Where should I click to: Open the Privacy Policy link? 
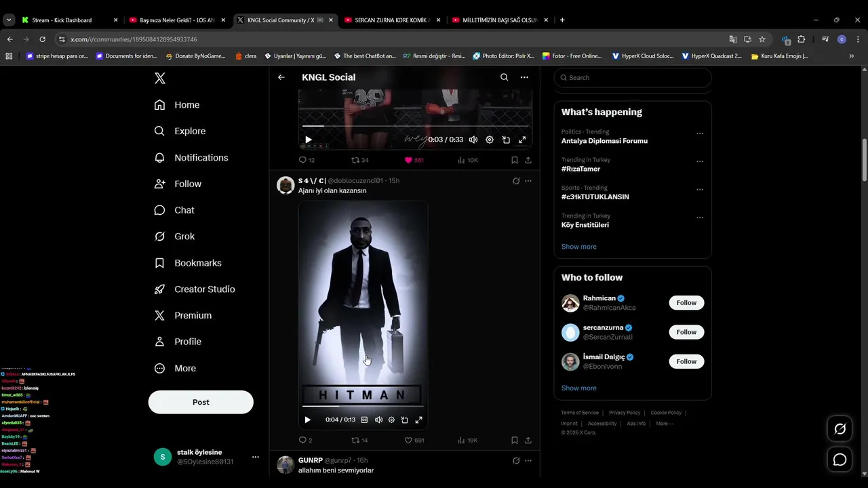(x=625, y=413)
